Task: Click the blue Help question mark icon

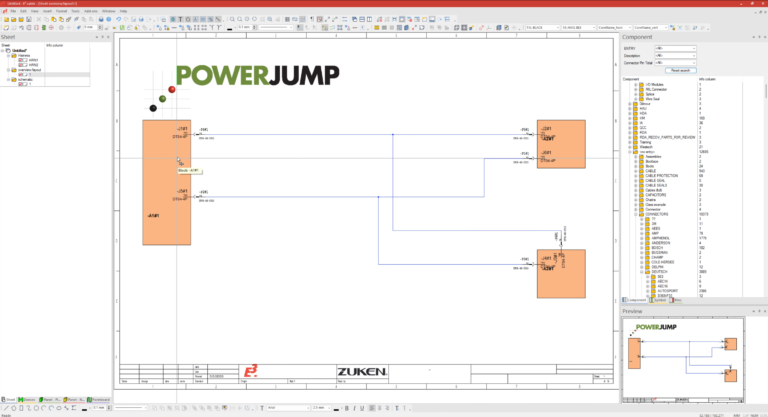Action: click(109, 19)
